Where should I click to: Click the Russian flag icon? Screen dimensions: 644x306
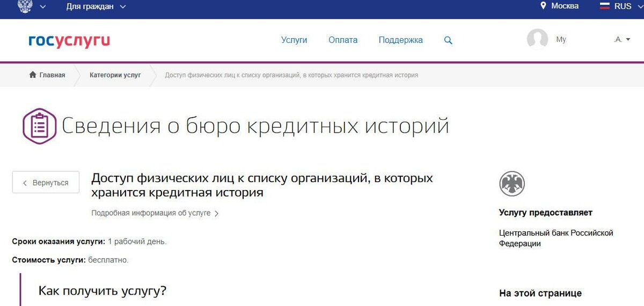[x=605, y=6]
